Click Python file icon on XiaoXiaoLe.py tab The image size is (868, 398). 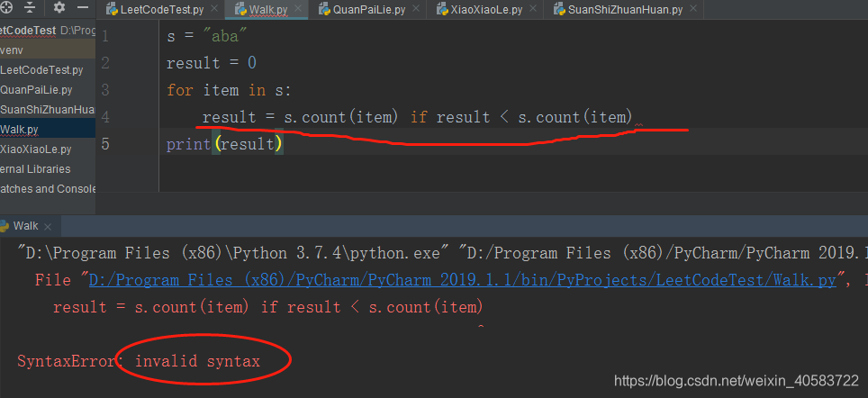[x=442, y=9]
